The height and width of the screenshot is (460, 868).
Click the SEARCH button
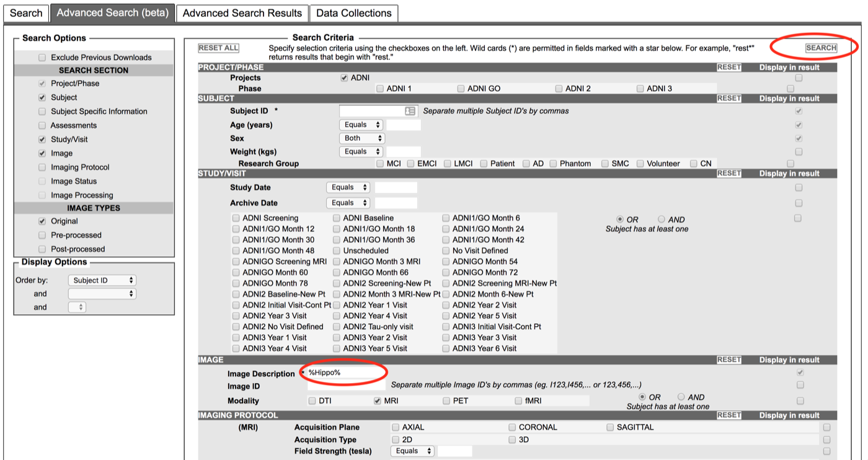pos(821,48)
